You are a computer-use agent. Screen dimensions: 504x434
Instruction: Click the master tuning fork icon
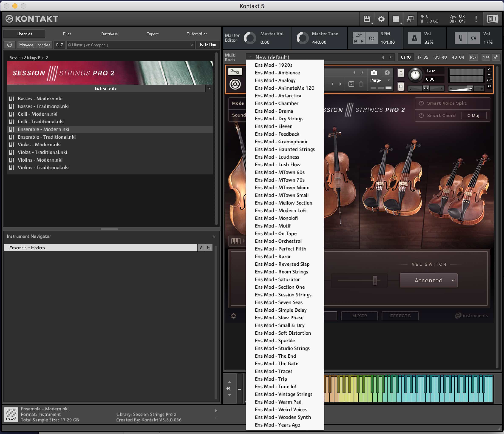pyautogui.click(x=460, y=38)
